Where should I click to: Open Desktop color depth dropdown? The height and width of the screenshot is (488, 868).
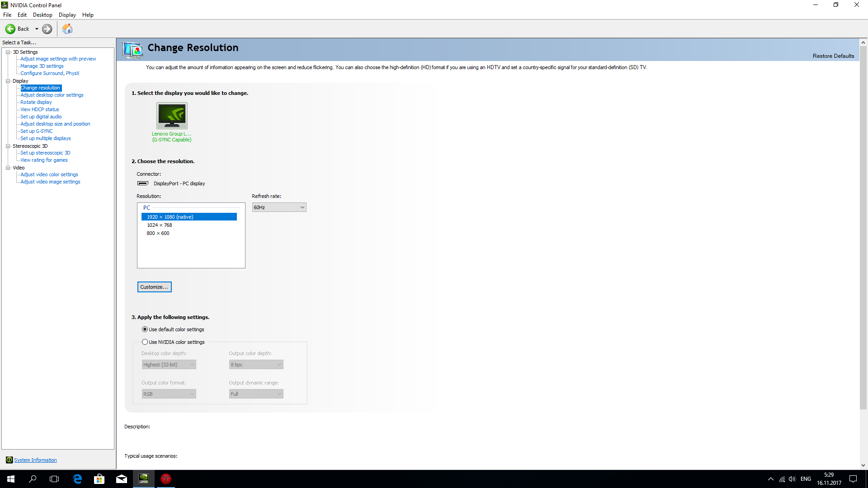click(169, 365)
